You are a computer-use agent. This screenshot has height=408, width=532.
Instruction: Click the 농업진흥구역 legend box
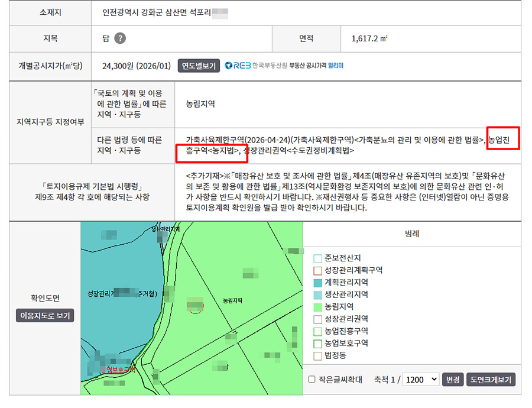[317, 332]
